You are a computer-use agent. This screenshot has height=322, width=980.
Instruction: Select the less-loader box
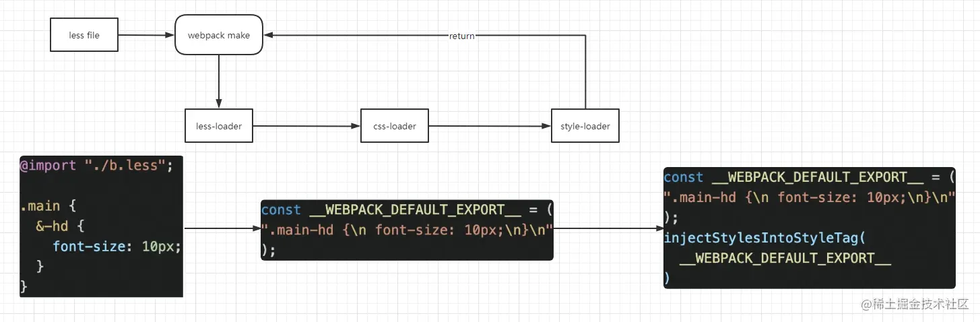(x=219, y=126)
